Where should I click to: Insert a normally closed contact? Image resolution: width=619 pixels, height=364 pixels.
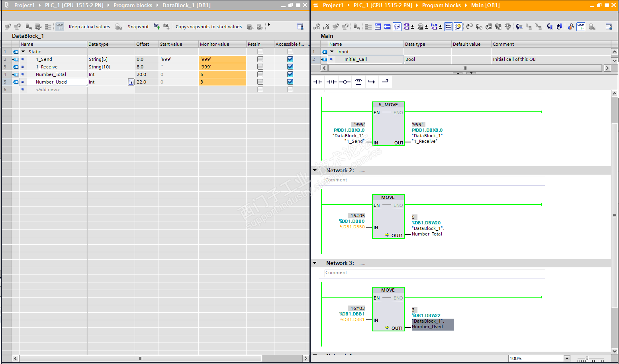point(331,82)
